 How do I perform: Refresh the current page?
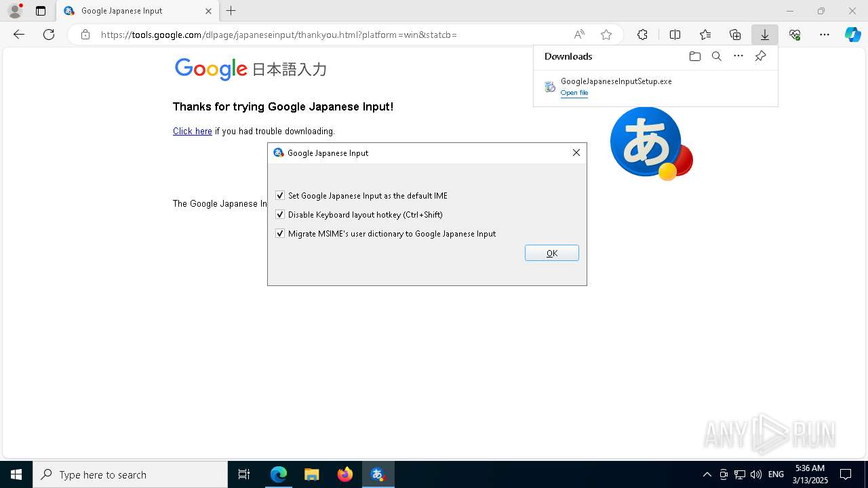click(x=49, y=35)
